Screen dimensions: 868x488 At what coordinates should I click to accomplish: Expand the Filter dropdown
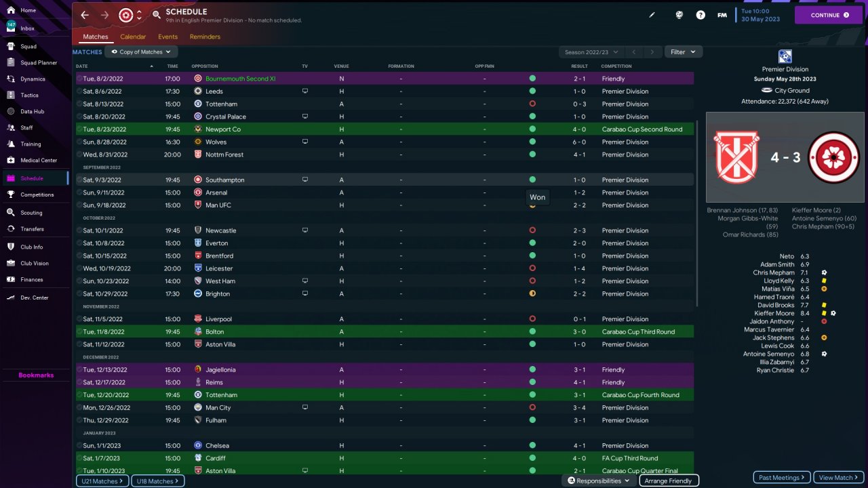tap(683, 52)
